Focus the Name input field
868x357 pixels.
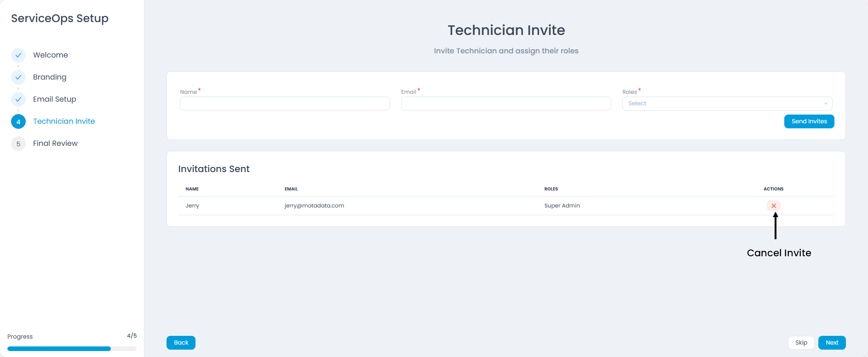(285, 104)
